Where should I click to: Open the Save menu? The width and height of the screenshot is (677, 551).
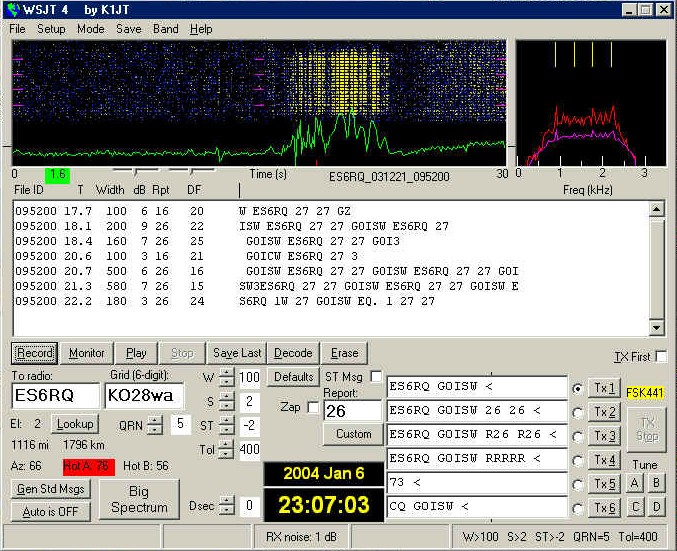point(128,29)
